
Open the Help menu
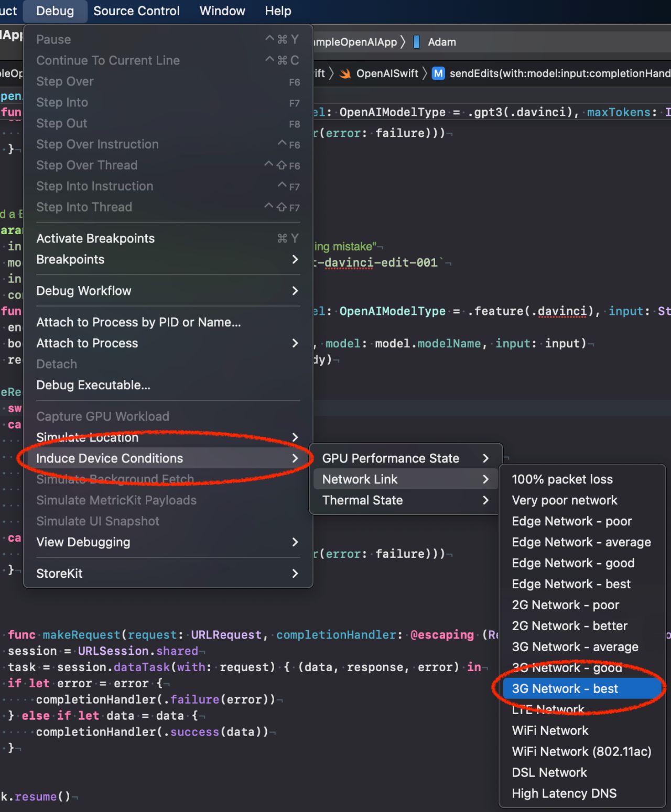[277, 10]
